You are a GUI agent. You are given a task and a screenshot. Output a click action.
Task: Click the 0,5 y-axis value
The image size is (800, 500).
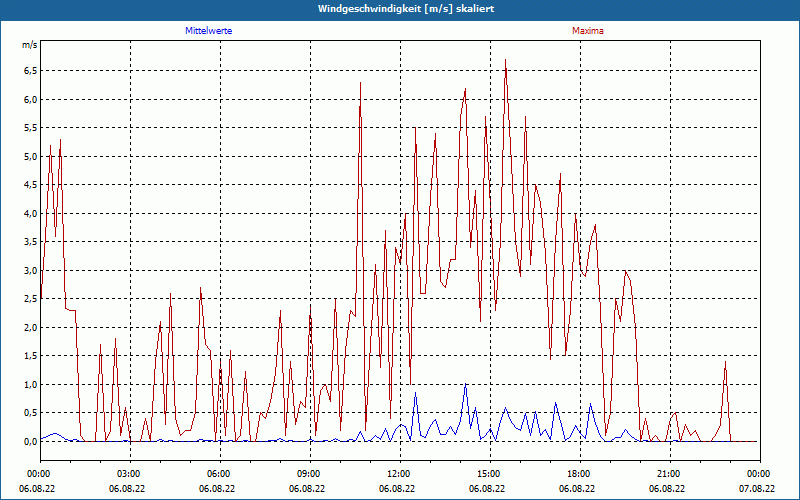point(31,413)
